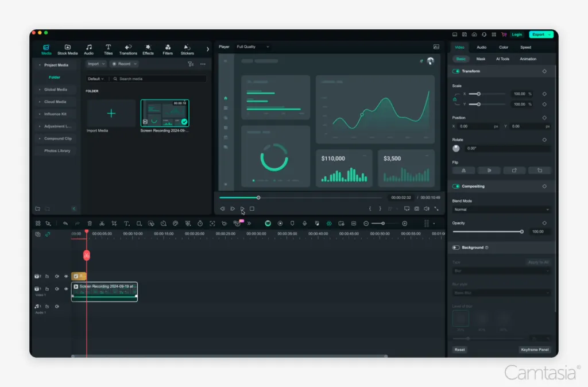Toggle the timeline auto-link icon
Image resolution: width=588 pixels, height=387 pixels.
click(48, 234)
